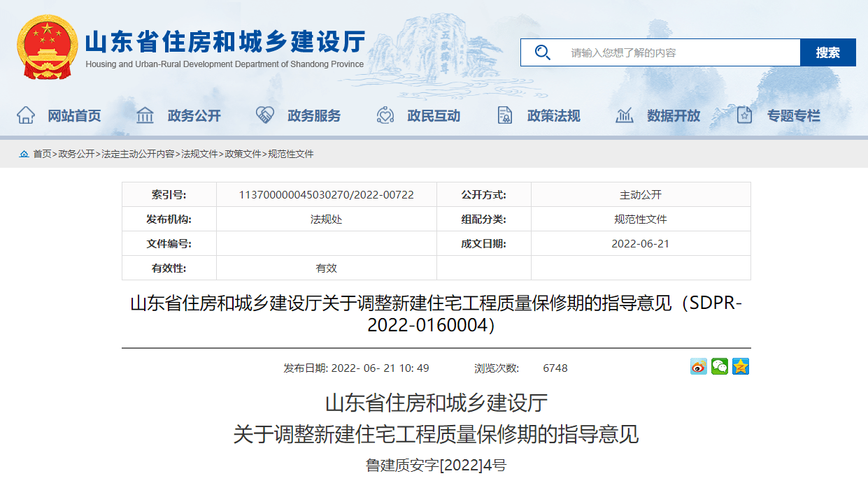Image resolution: width=868 pixels, height=490 pixels.
Task: Select the 政民互动 navigation item
Action: tap(434, 116)
